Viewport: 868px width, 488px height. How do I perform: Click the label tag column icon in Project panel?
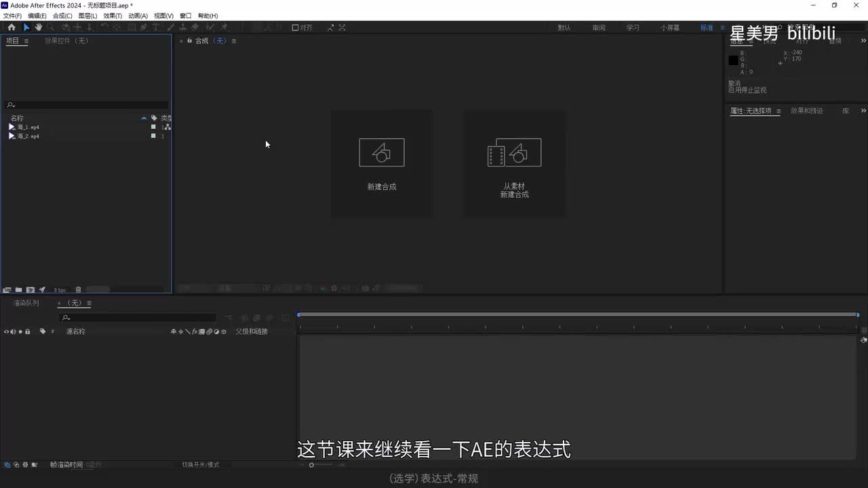pyautogui.click(x=154, y=118)
